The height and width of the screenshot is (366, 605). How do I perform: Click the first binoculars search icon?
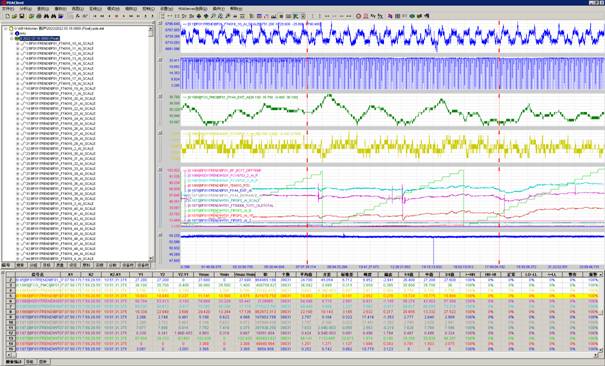click(46, 16)
